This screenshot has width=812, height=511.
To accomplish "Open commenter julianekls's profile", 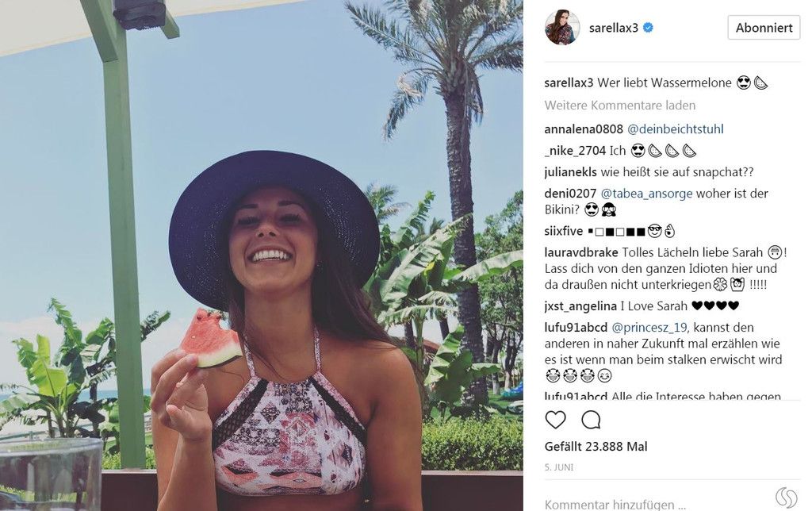I will coord(571,172).
